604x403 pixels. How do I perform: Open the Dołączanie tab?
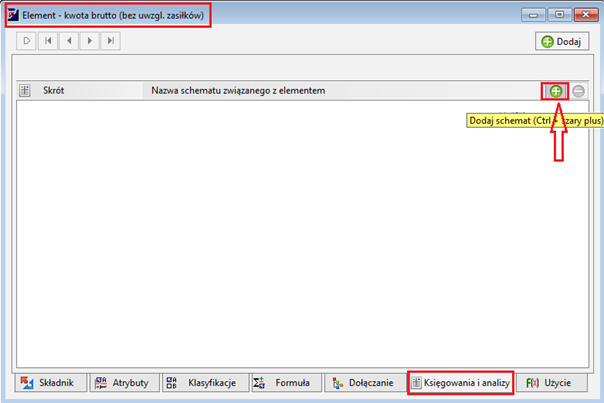point(365,383)
